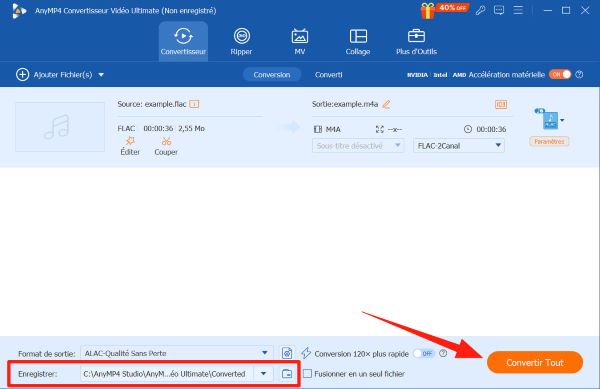The image size is (600, 389).
Task: Rename output with pencil icon
Action: point(386,104)
